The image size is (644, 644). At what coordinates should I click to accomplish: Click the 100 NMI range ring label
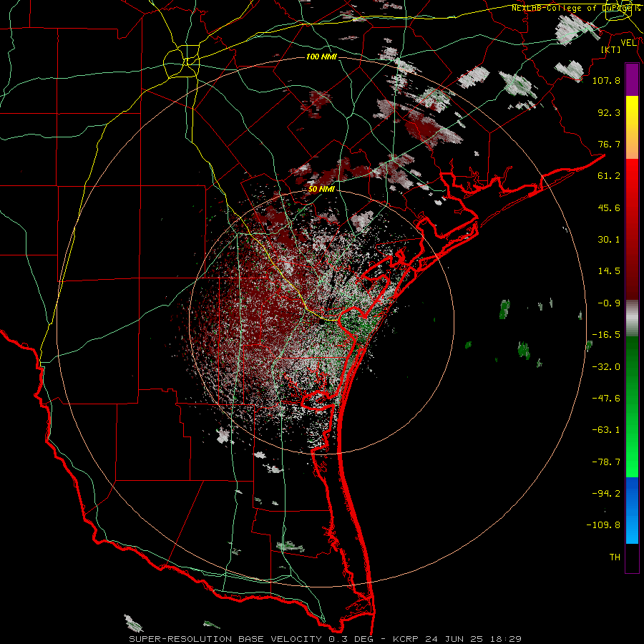click(321, 57)
